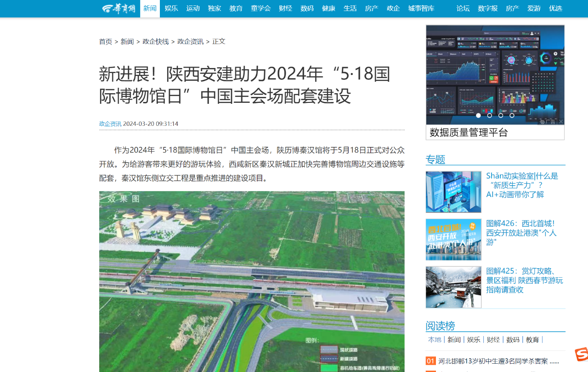Open the 政企资讯 link below the headline

point(110,124)
